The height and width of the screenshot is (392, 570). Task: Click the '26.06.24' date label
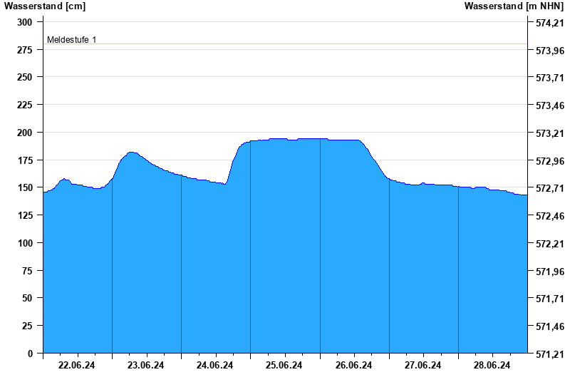tap(353, 365)
